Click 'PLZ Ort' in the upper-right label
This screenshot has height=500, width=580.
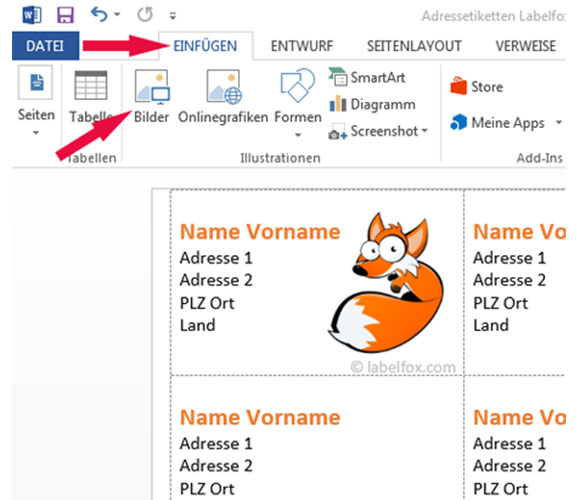500,303
